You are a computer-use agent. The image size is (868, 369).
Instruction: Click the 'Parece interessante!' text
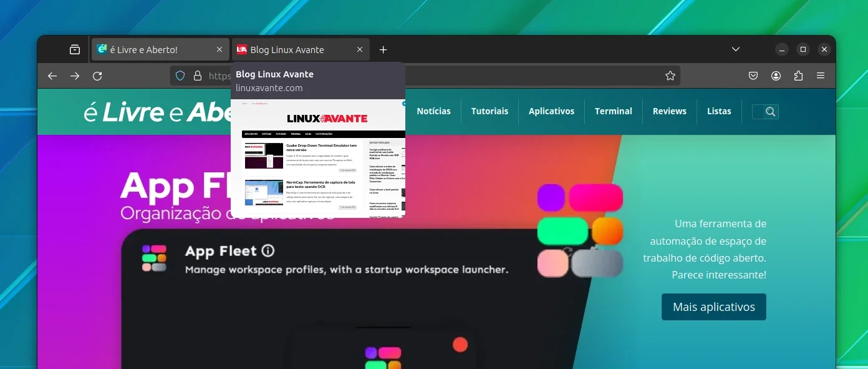tap(719, 275)
